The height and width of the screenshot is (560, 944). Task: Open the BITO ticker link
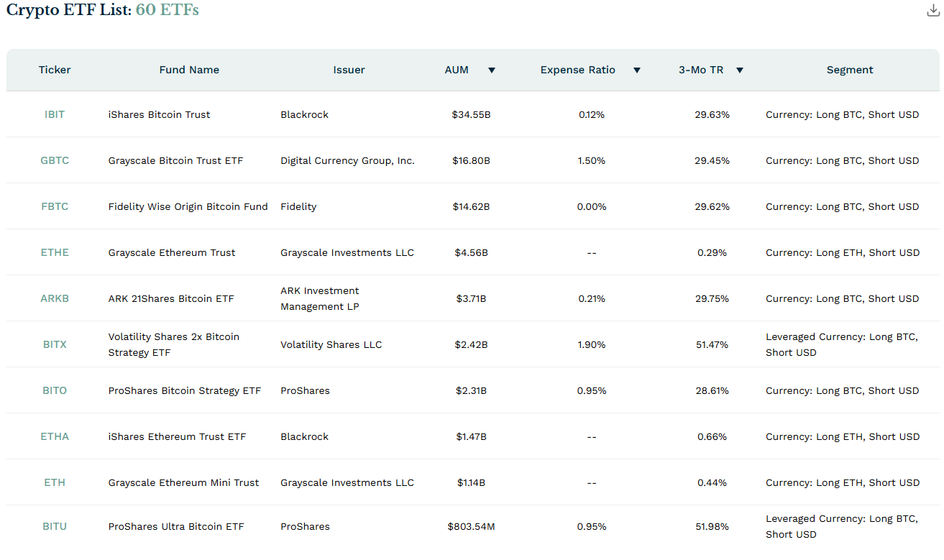[x=55, y=390]
